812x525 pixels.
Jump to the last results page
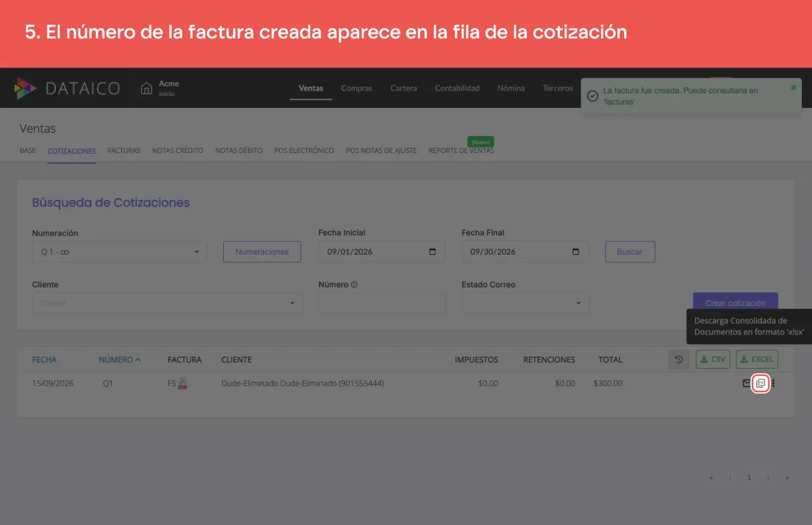click(787, 477)
